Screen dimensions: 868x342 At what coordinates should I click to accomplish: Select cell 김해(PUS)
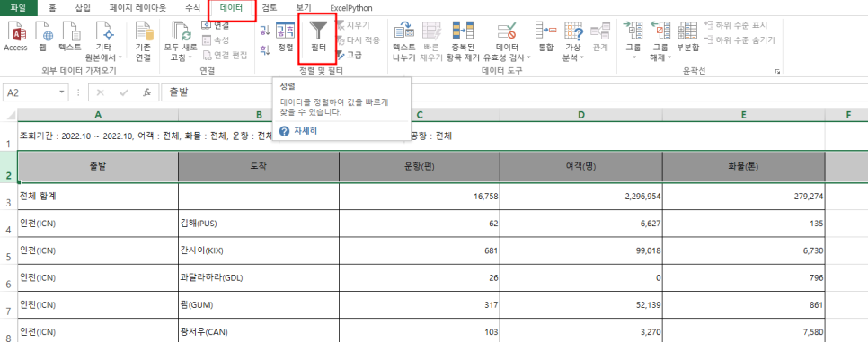tap(259, 224)
